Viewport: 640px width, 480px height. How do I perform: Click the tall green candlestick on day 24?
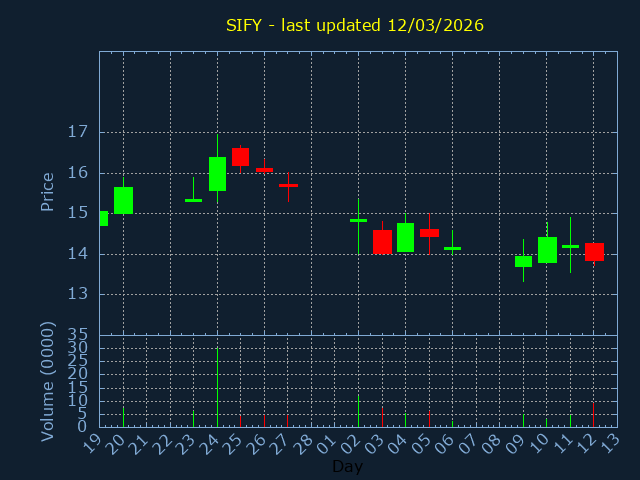pos(218,174)
